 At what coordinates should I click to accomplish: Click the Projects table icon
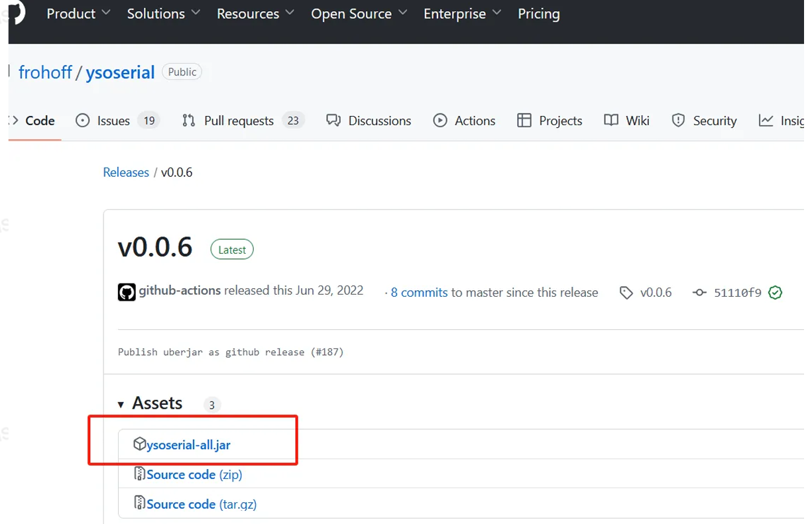click(524, 121)
